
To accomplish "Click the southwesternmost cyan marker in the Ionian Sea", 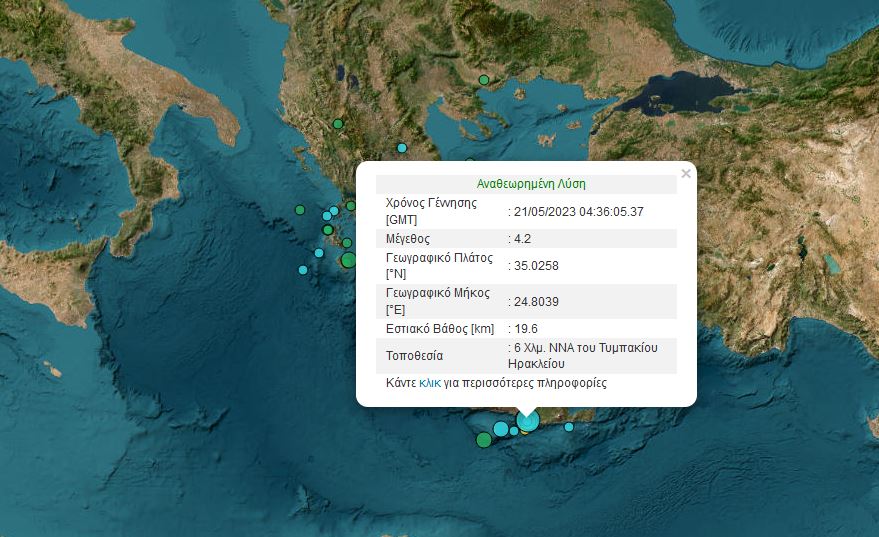I will pos(303,270).
